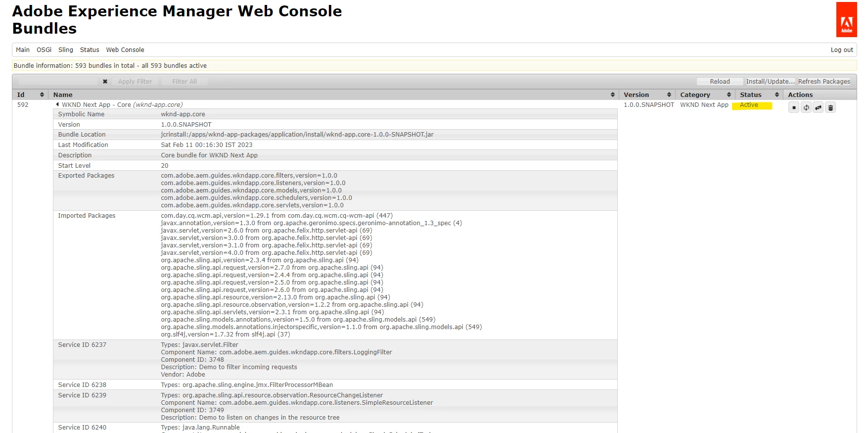Image resolution: width=868 pixels, height=433 pixels.
Task: Select imported sling.api.resource version 2.13.0 line
Action: pos(275,297)
